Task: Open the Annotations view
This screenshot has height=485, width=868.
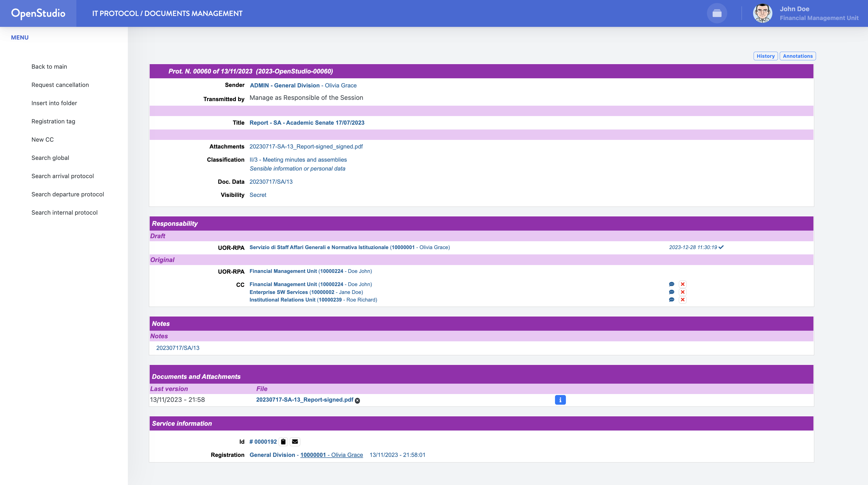Action: [797, 56]
